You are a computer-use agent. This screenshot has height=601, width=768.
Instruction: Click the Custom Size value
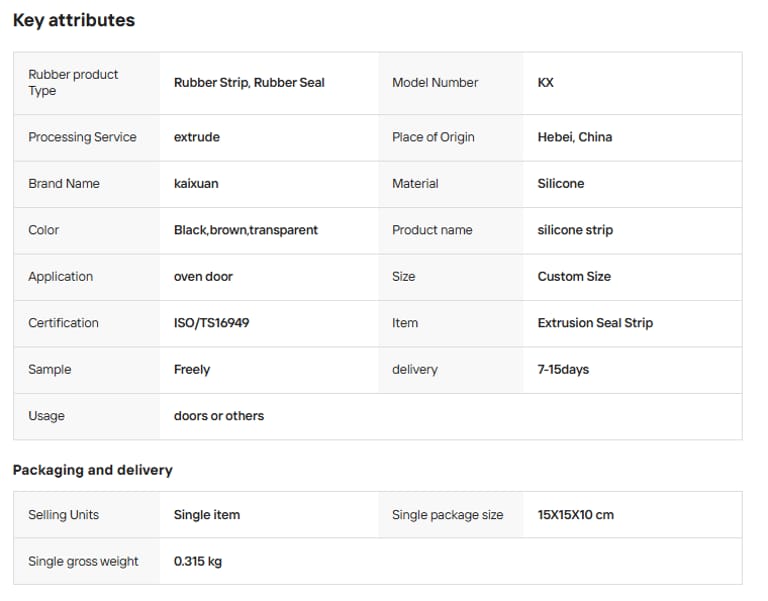574,277
